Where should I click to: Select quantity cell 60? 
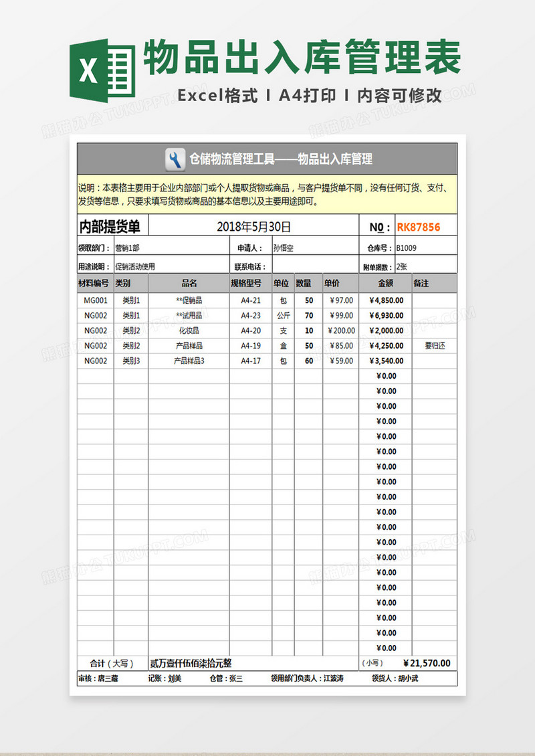308,361
